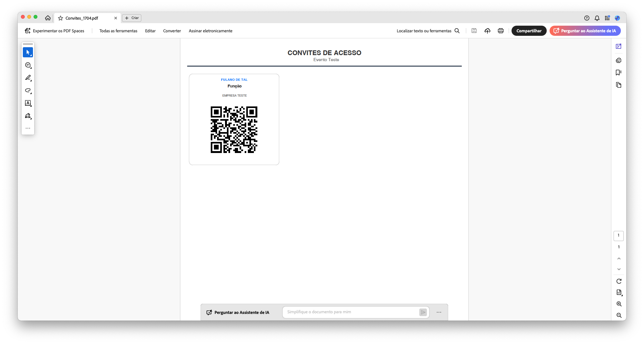
Task: Open the Fill and Sign tool
Action: click(x=28, y=116)
